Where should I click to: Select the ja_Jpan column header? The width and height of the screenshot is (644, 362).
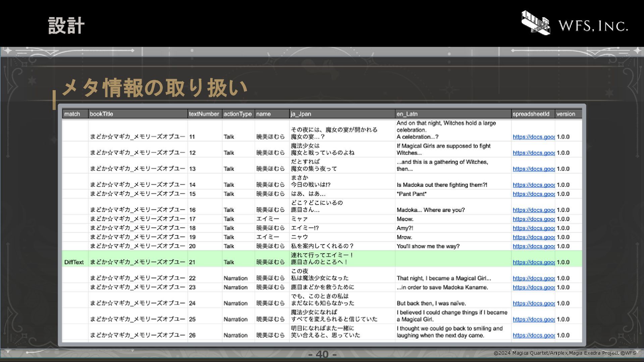(342, 114)
